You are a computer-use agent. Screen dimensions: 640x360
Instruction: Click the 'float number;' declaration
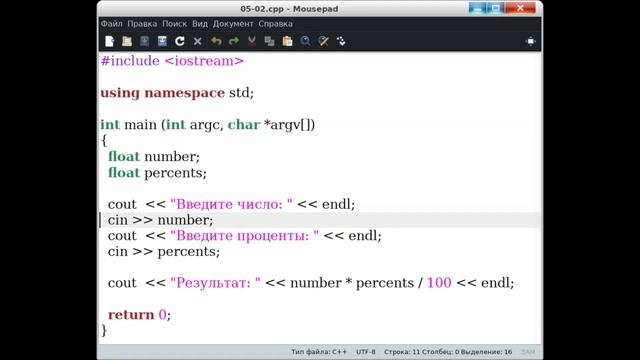(154, 156)
